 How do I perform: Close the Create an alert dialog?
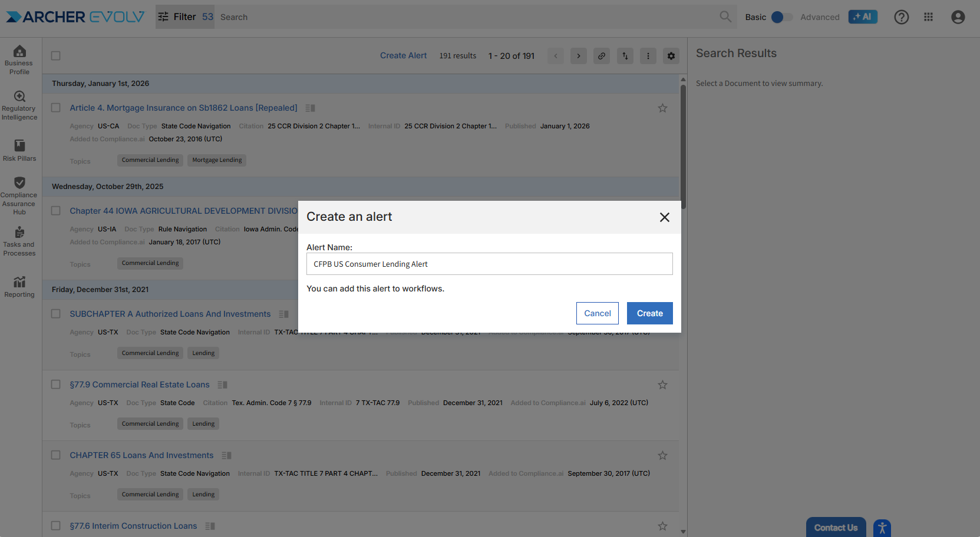point(664,217)
